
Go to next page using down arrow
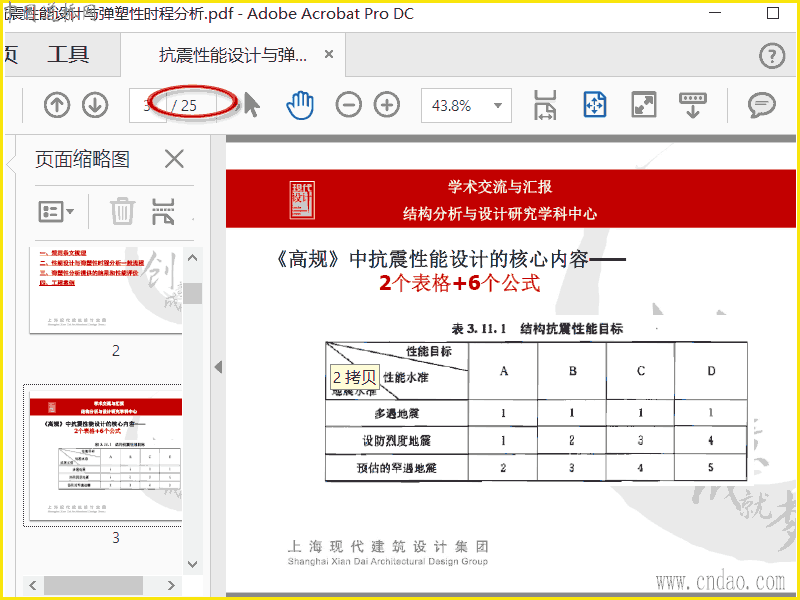95,106
